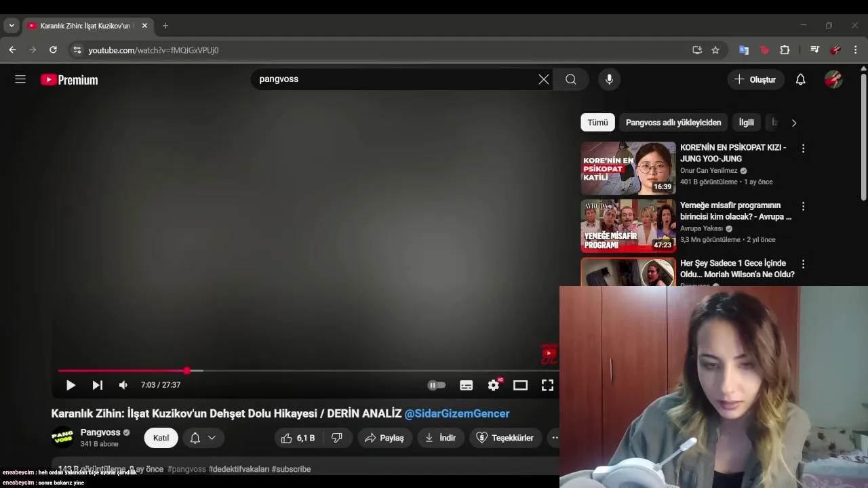868x488 pixels.
Task: Mute the video volume
Action: coord(123,385)
